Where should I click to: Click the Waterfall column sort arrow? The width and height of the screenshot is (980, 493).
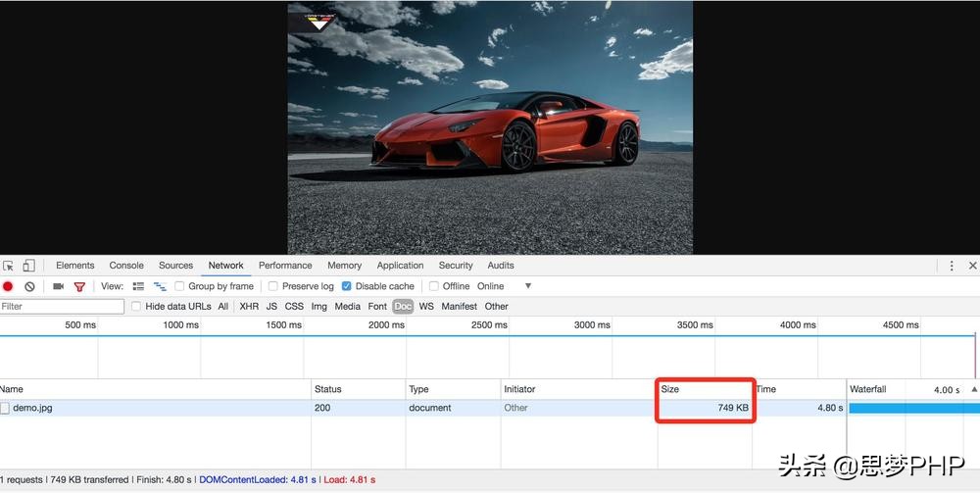pos(973,389)
